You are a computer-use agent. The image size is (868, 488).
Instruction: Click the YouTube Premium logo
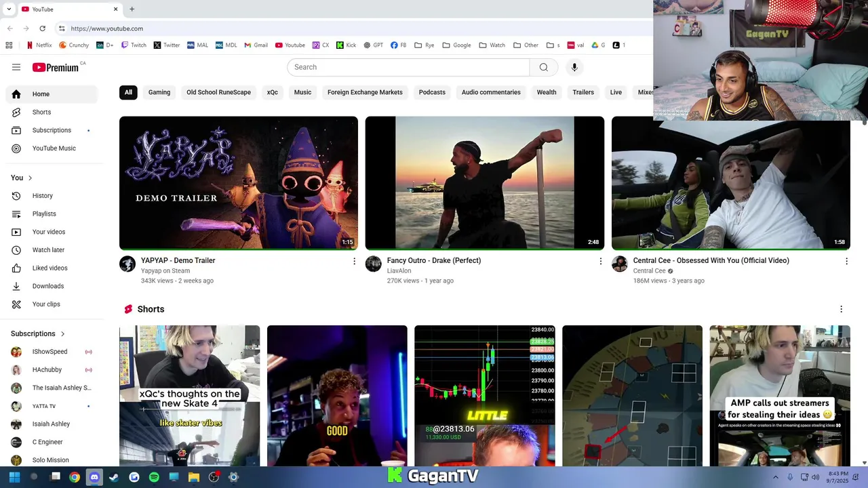[x=56, y=67]
